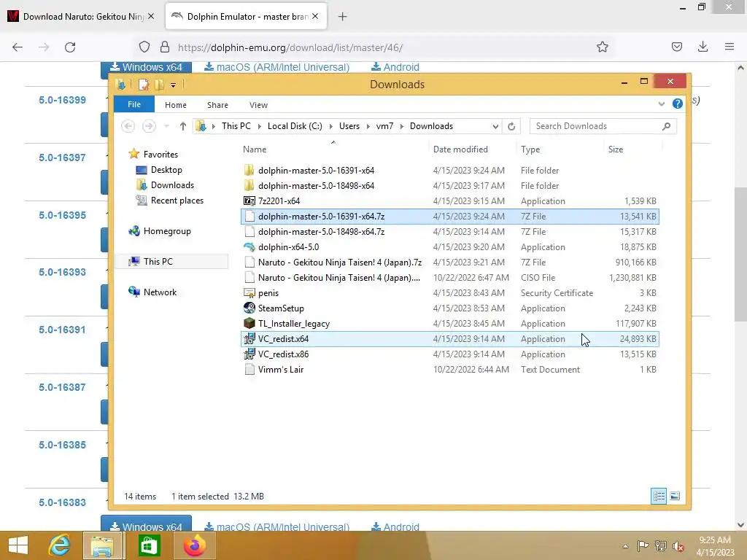Viewport: 747px width, 560px height.
Task: Select This PC in navigation pane
Action: pos(172,262)
